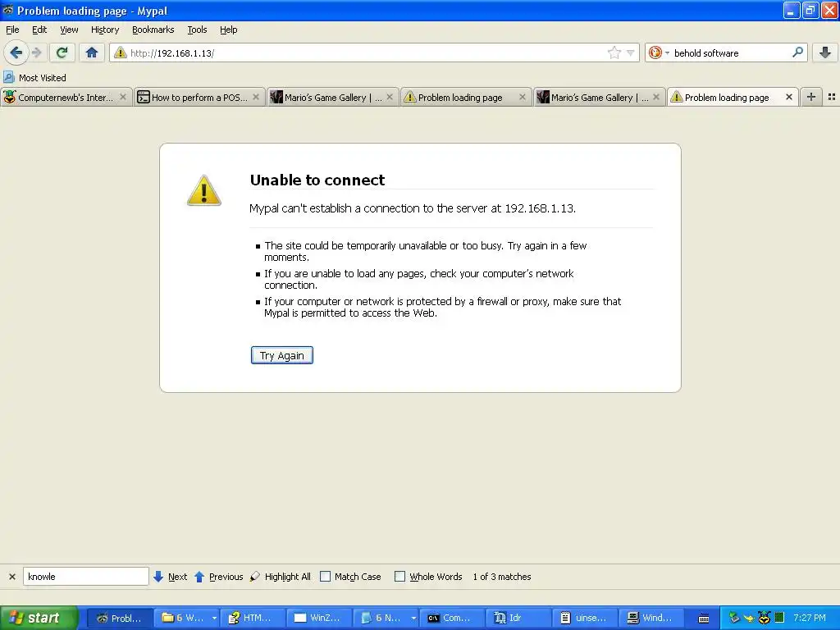Enable Match Case checkbox

point(325,577)
